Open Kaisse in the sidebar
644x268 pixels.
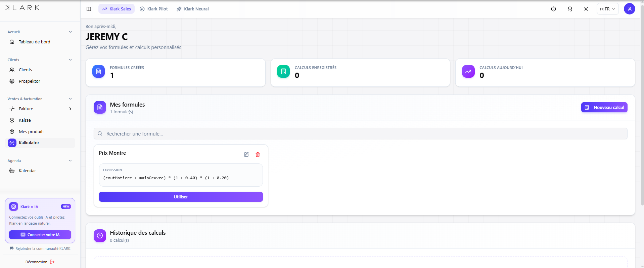click(40, 120)
